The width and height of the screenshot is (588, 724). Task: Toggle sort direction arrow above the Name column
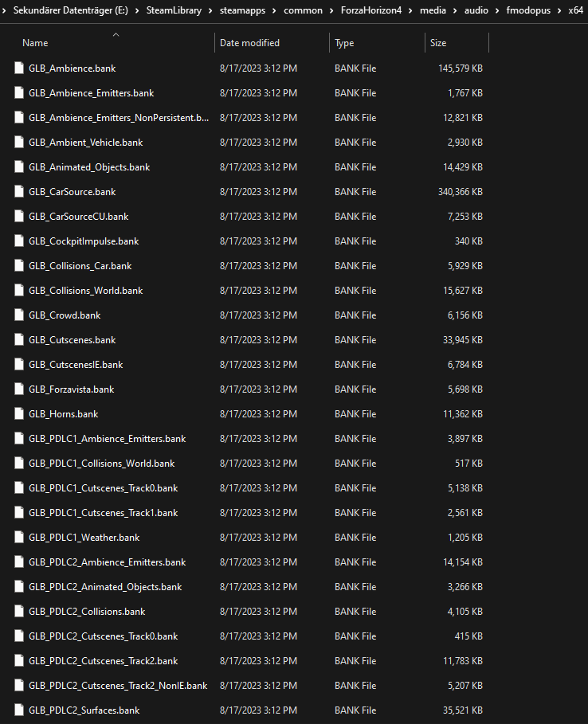tap(116, 34)
